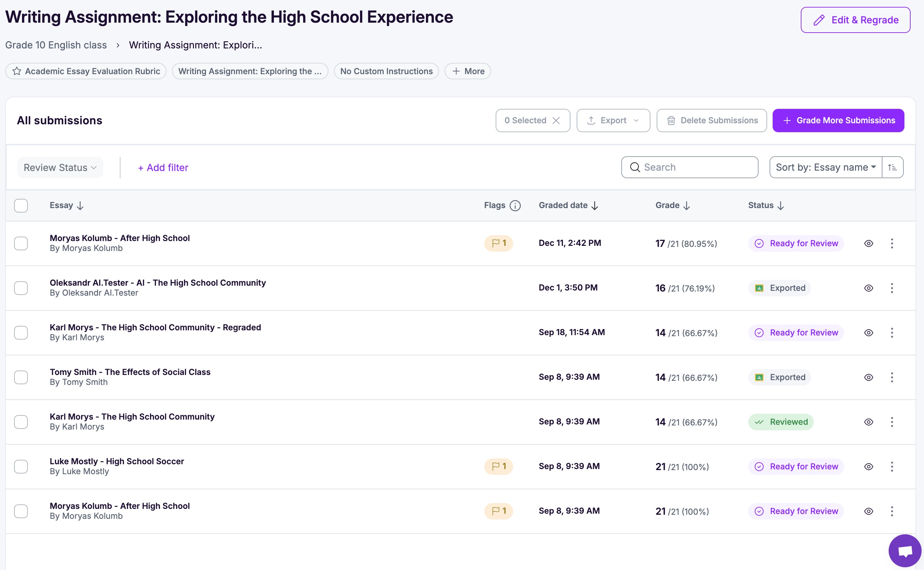Click the eye icon for Oleksandr AI.Tester essay
Image resolution: width=924 pixels, height=570 pixels.
pos(868,288)
